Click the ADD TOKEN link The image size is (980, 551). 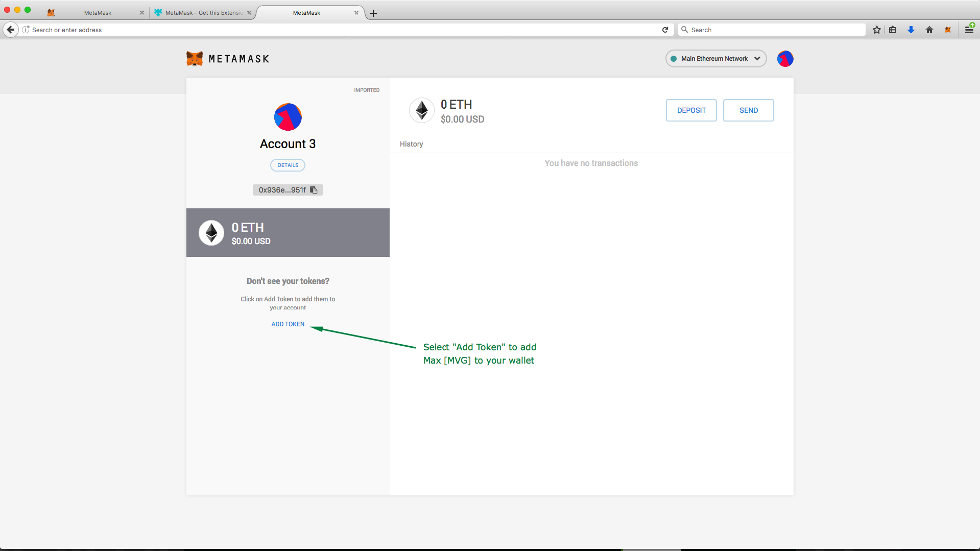[288, 324]
